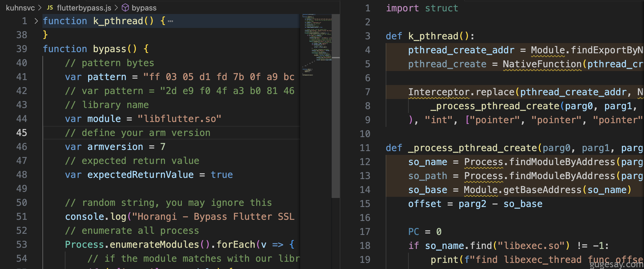
Task: Click 'Process.enumerateModules()' call
Action: (x=137, y=245)
